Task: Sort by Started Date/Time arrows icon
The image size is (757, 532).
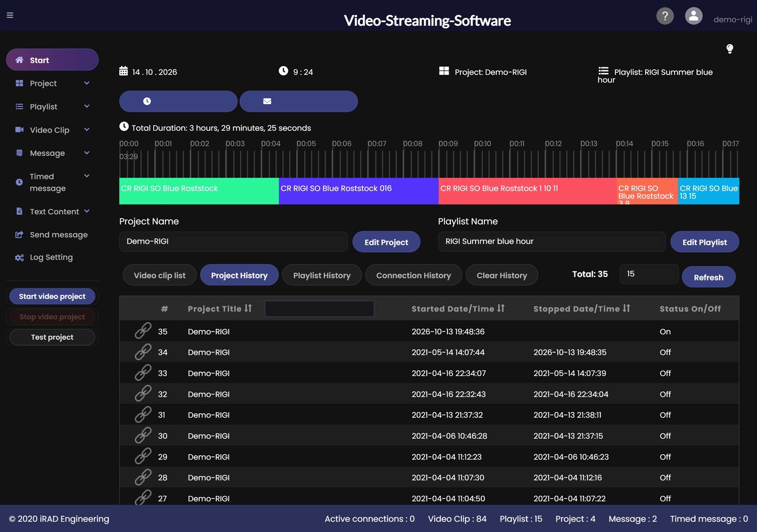Action: point(501,308)
